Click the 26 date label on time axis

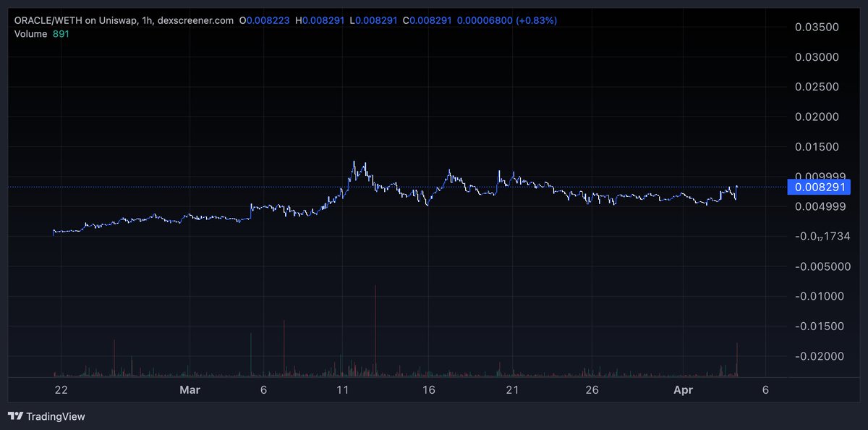coord(592,390)
